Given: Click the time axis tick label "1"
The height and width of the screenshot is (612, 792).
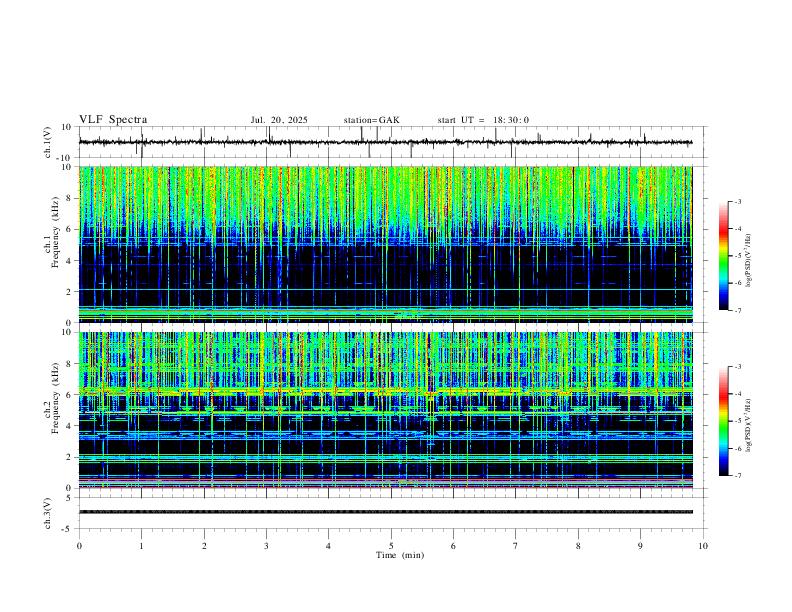Looking at the screenshot, I should pos(141,546).
